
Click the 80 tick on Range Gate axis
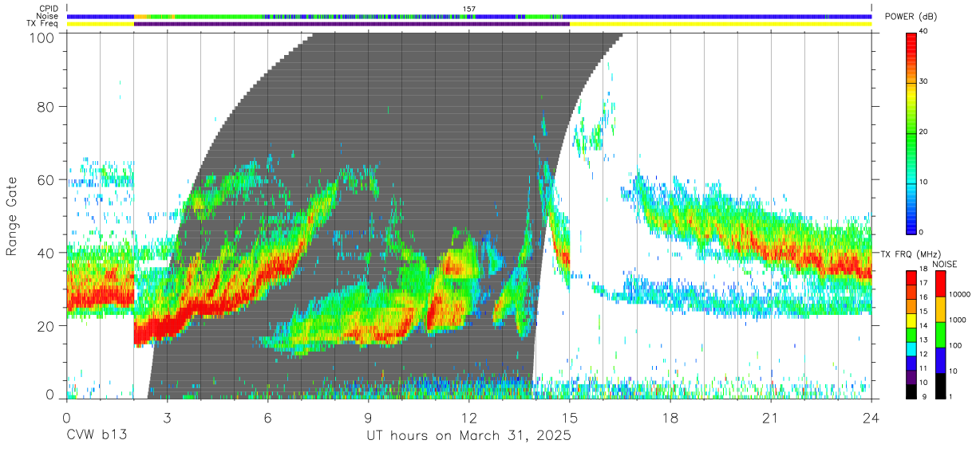click(46, 106)
